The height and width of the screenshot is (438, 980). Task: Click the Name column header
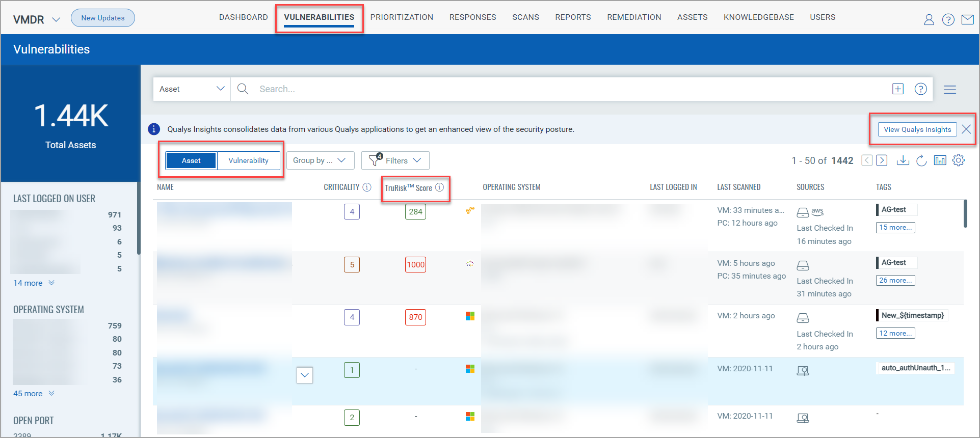[x=166, y=187]
